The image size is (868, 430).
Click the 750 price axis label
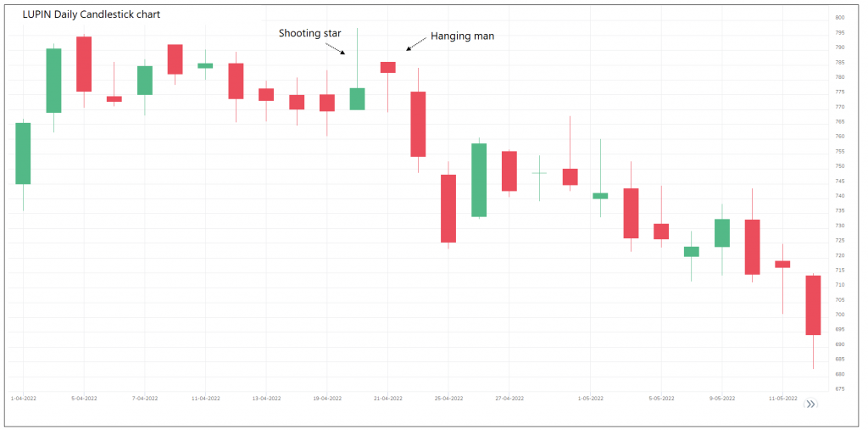tap(839, 166)
